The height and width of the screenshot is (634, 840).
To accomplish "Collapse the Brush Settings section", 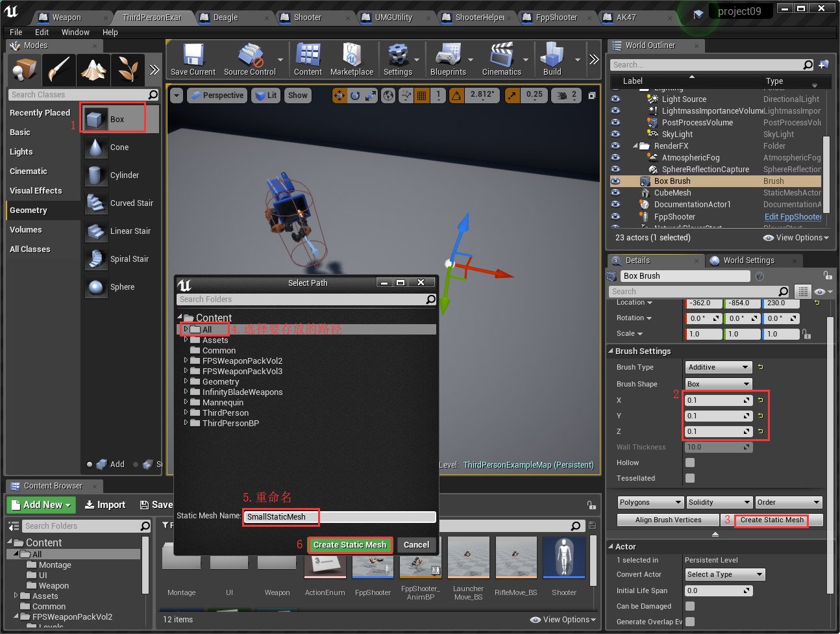I will (x=611, y=351).
